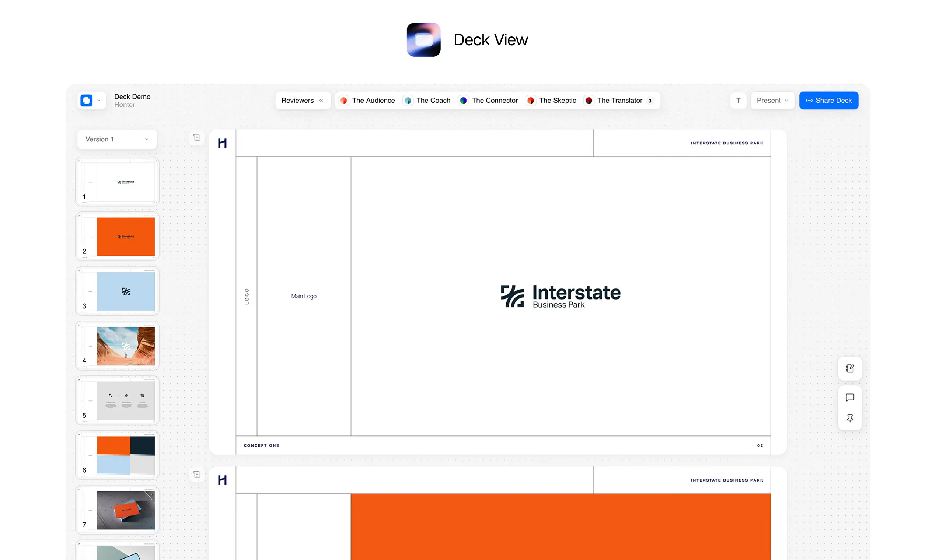Open slide 4 canyon photo thumbnail
Viewport: 936px width, 560px height.
[118, 346]
